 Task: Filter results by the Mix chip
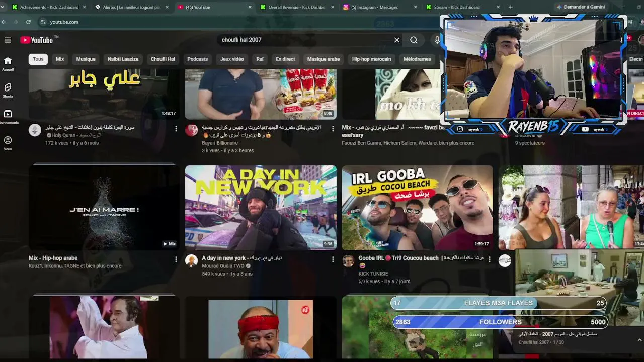[60, 59]
